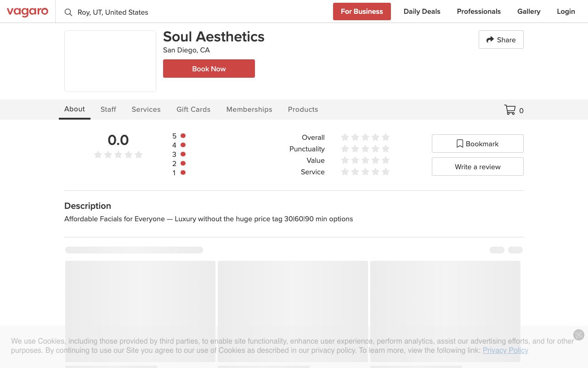This screenshot has height=368, width=588.
Task: Switch to the Services tab
Action: click(146, 109)
